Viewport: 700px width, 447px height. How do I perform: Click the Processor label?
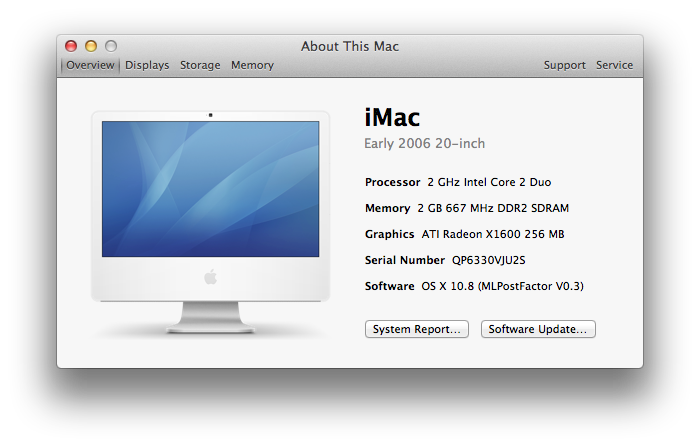click(392, 182)
